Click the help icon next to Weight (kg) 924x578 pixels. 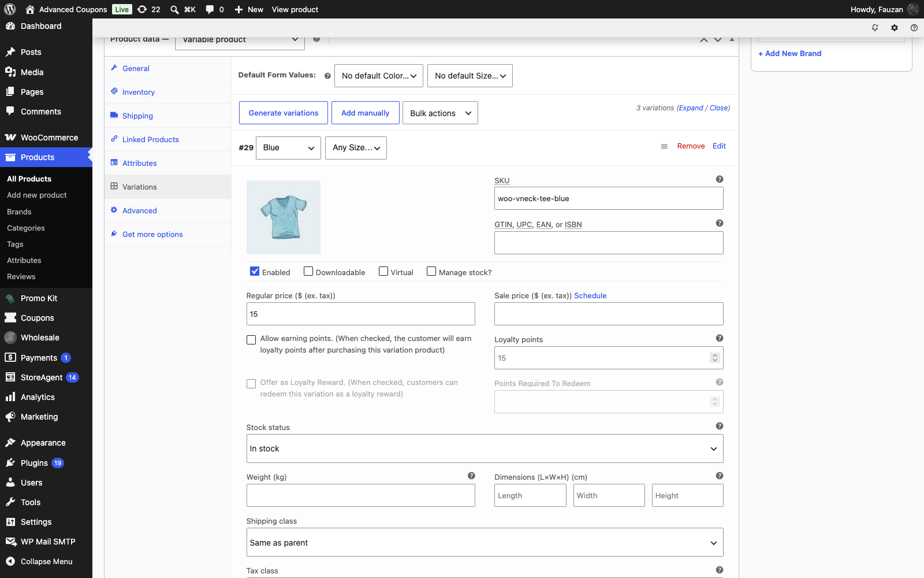tap(471, 476)
